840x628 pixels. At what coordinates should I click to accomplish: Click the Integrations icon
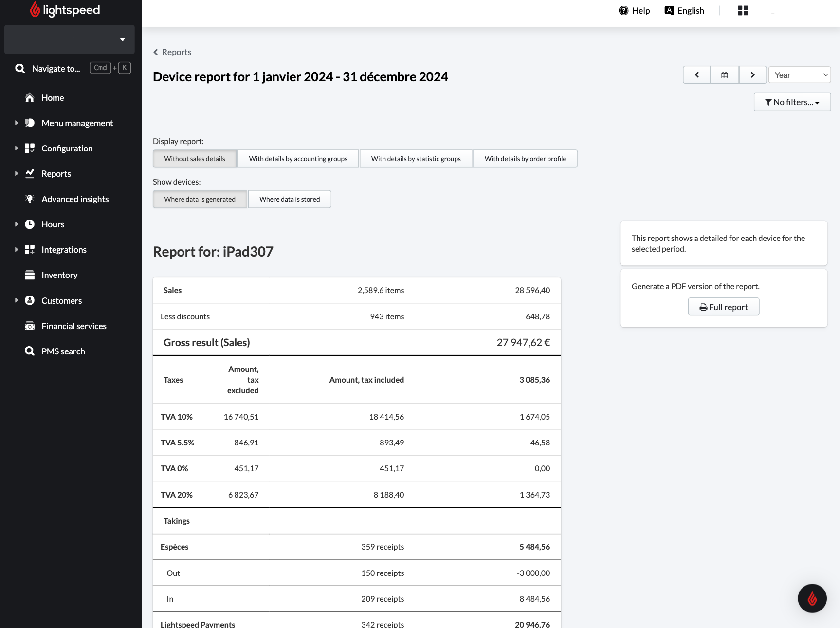tap(30, 250)
